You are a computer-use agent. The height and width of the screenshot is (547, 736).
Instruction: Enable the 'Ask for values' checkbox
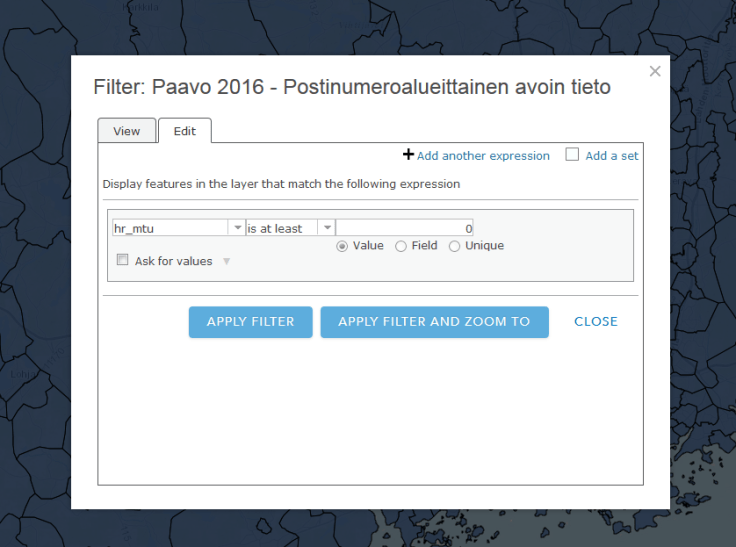122,260
